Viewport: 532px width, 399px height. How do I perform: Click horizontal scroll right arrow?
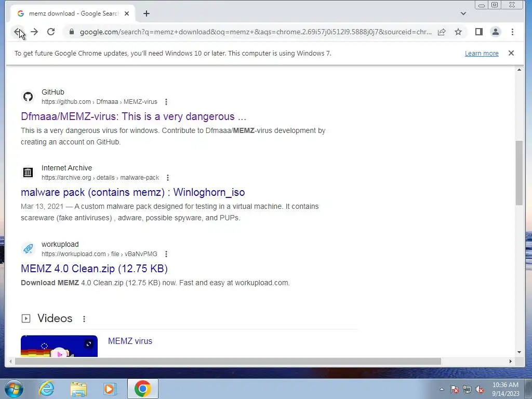[x=510, y=362]
